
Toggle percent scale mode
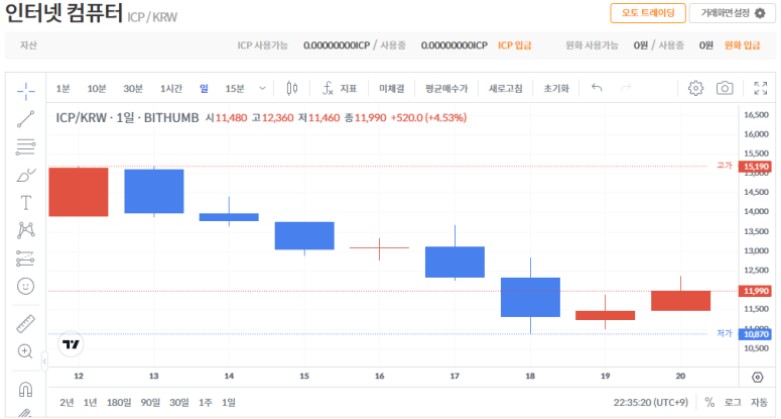(710, 403)
